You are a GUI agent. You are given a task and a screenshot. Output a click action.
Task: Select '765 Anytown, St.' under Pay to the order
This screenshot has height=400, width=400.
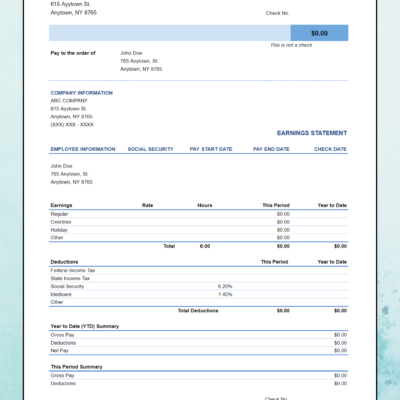pos(139,61)
